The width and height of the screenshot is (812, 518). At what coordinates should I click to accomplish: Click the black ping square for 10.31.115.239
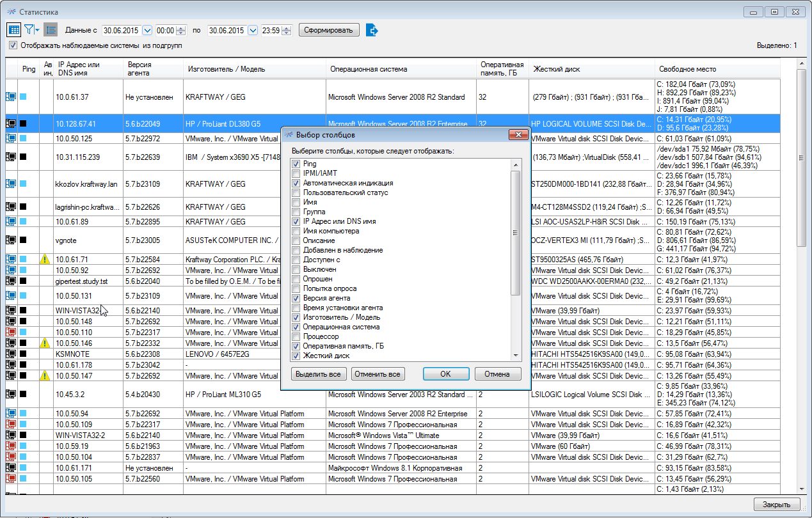[24, 157]
